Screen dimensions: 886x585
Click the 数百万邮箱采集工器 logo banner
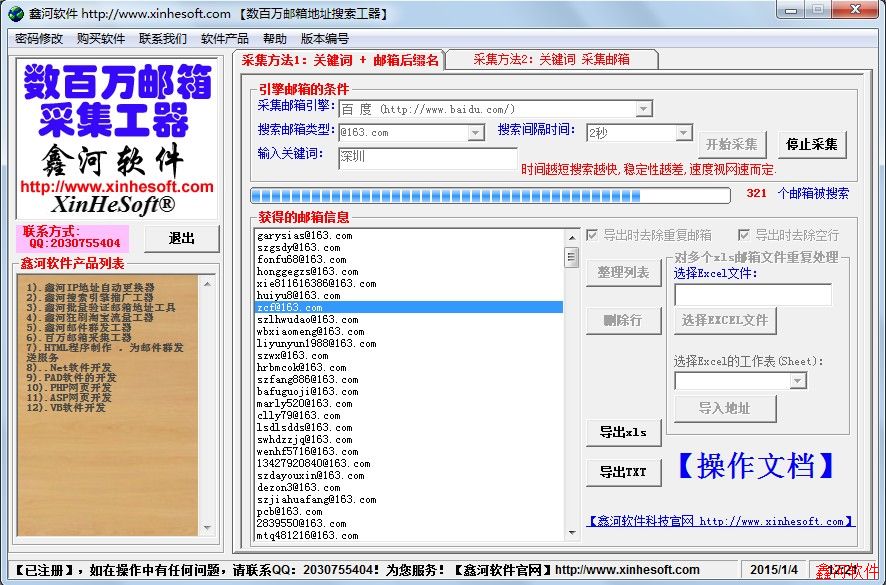pyautogui.click(x=116, y=138)
